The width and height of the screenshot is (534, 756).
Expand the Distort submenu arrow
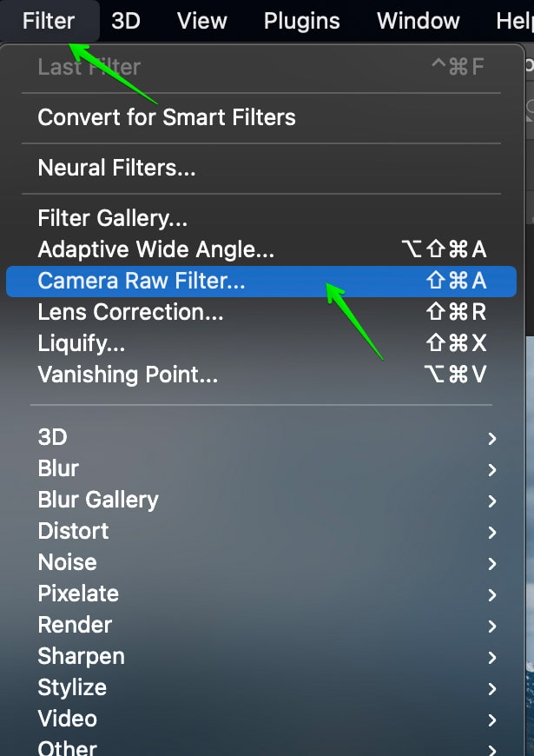coord(492,532)
